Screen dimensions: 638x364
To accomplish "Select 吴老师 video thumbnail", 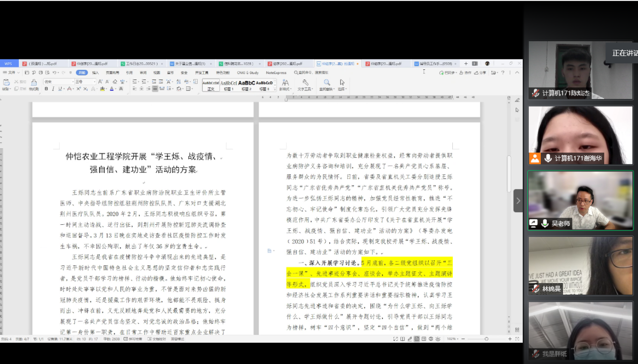I will [580, 201].
